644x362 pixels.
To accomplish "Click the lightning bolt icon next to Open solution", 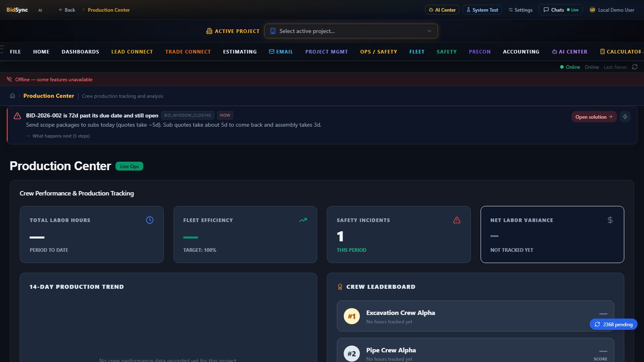I will [625, 117].
